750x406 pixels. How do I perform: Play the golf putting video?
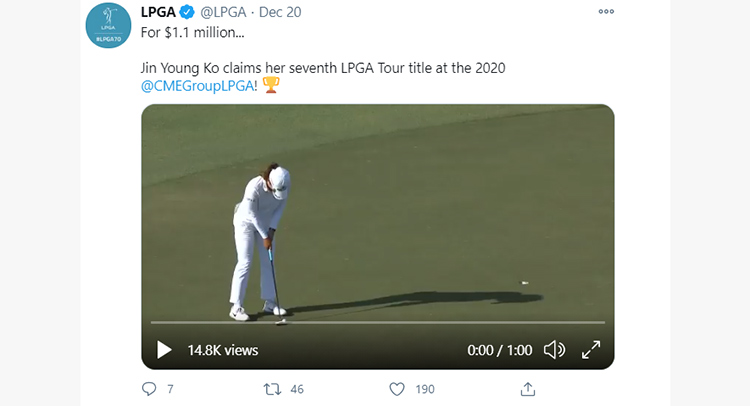click(164, 350)
